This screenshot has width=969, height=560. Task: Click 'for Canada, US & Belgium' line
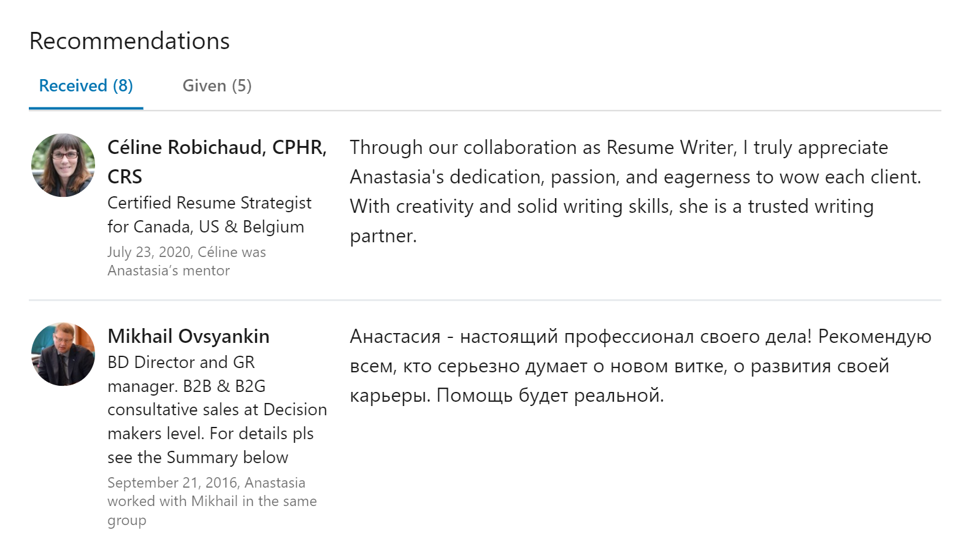pos(205,227)
